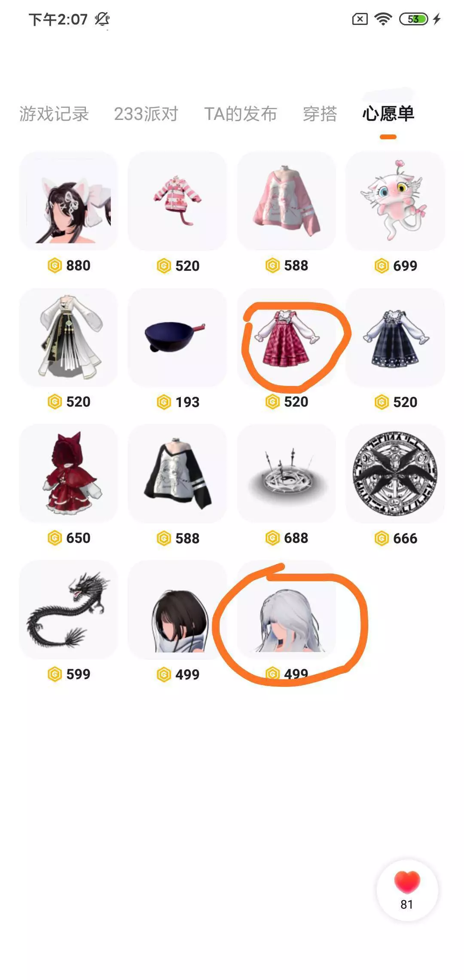Image resolution: width=464 pixels, height=980 pixels.
Task: Select the red hooded cloak dress
Action: [68, 473]
